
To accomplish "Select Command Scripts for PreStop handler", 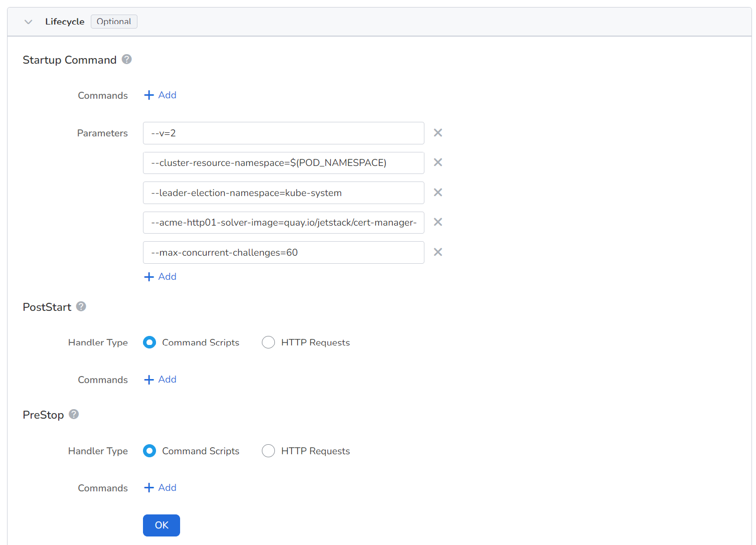I will (149, 451).
